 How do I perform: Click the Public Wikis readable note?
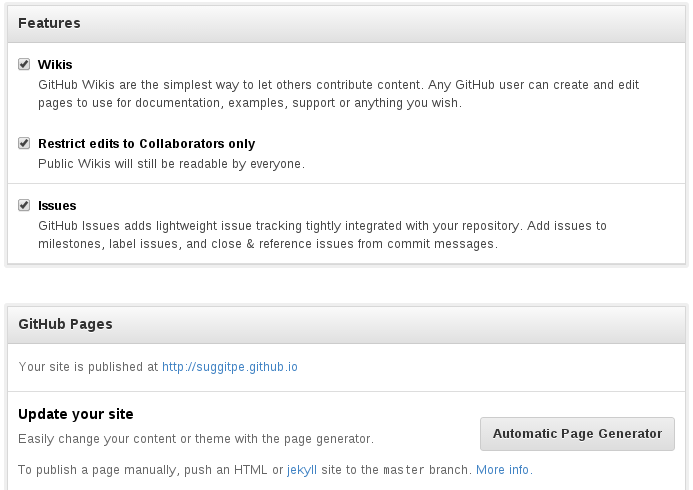click(171, 163)
